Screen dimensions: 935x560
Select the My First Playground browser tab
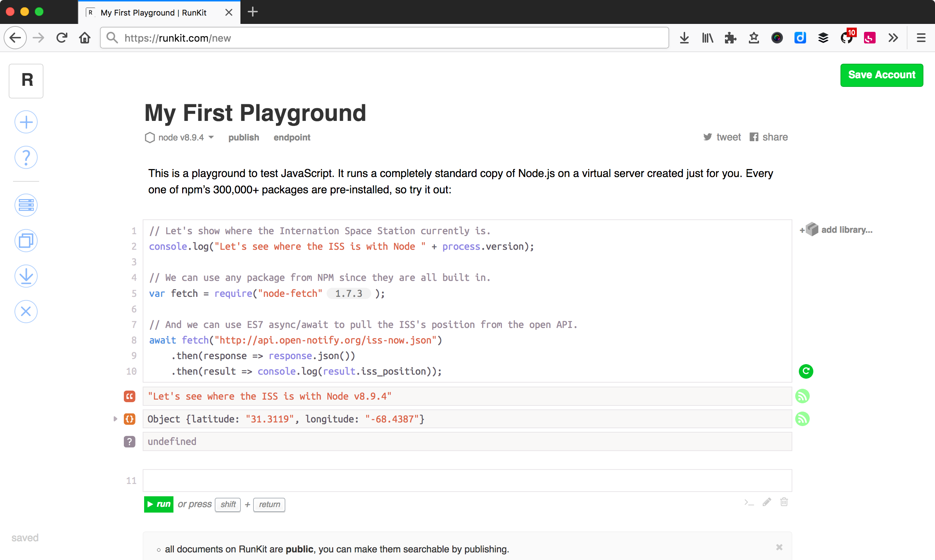click(x=151, y=12)
